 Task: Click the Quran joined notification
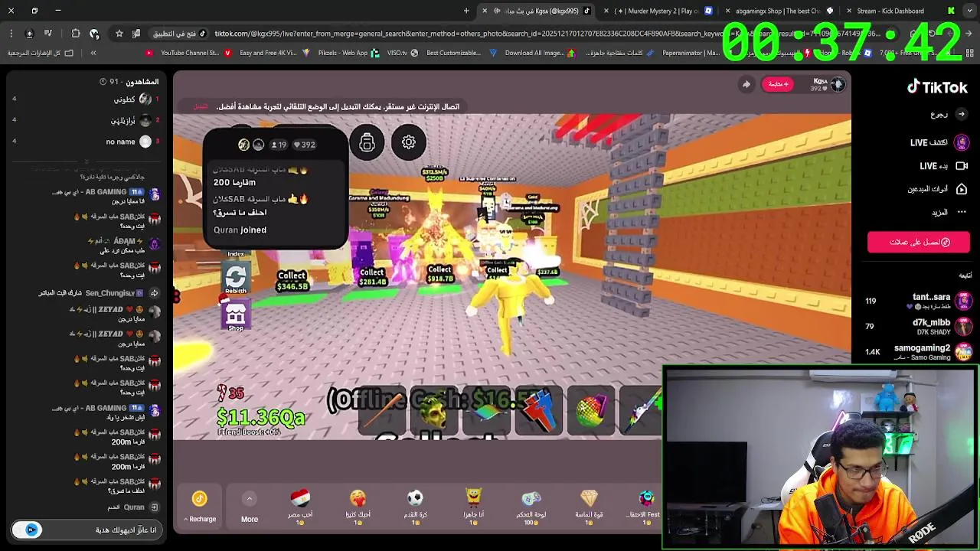coord(240,230)
